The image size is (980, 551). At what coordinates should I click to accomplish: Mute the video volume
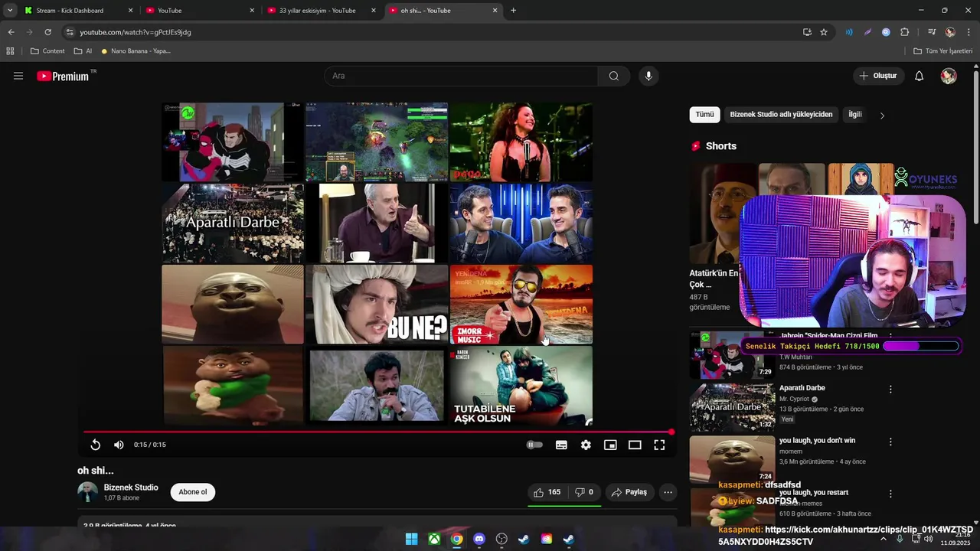click(x=119, y=445)
